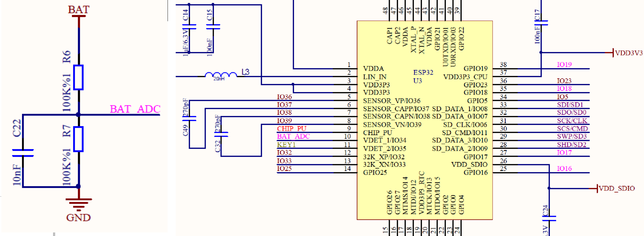Click the R6 resistor symbol
Image resolution: width=644 pixels, height=236 pixels.
(78, 77)
